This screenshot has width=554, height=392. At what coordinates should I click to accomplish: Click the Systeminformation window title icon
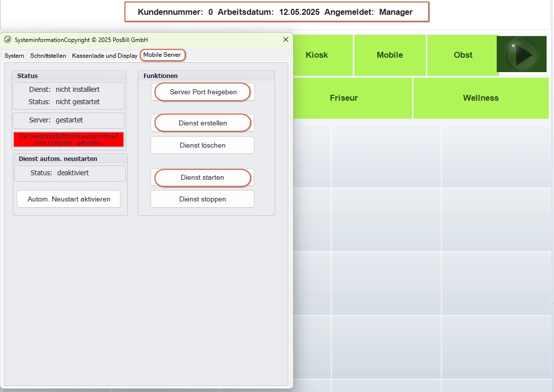pos(8,39)
